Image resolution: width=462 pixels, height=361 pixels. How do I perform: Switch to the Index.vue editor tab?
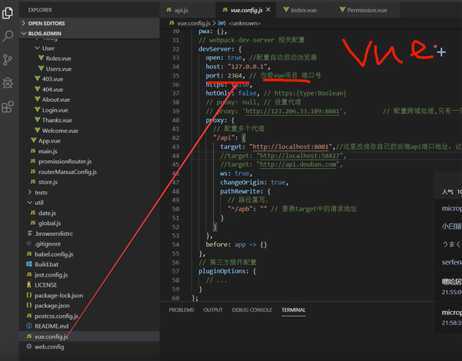coord(303,10)
